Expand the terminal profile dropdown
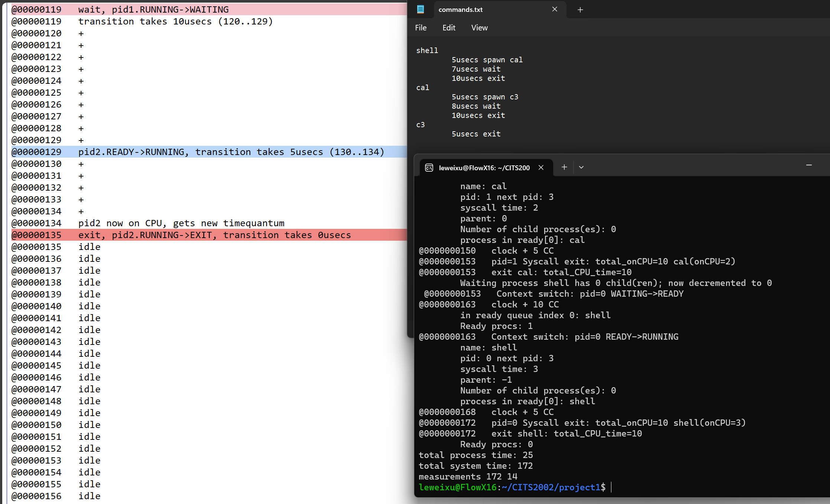Screen dimensions: 830x504 (581, 167)
